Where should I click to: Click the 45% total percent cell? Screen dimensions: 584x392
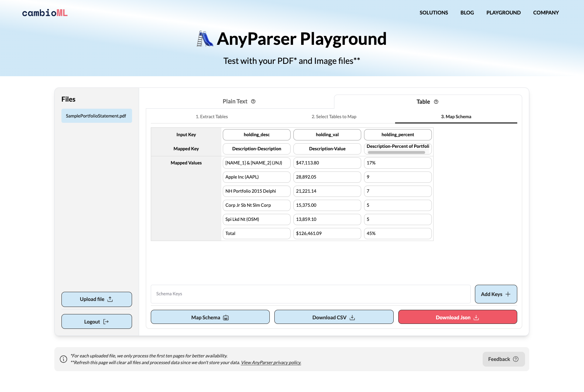pos(398,234)
